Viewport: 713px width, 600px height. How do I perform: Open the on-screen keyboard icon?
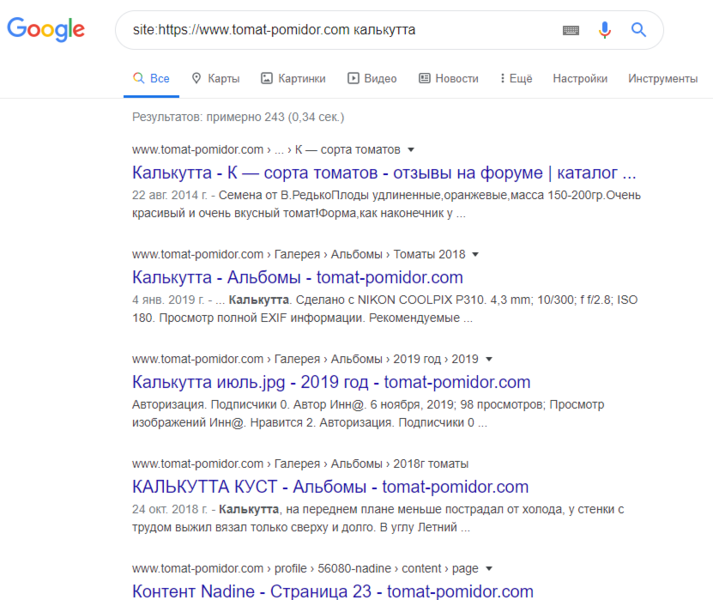pos(571,30)
